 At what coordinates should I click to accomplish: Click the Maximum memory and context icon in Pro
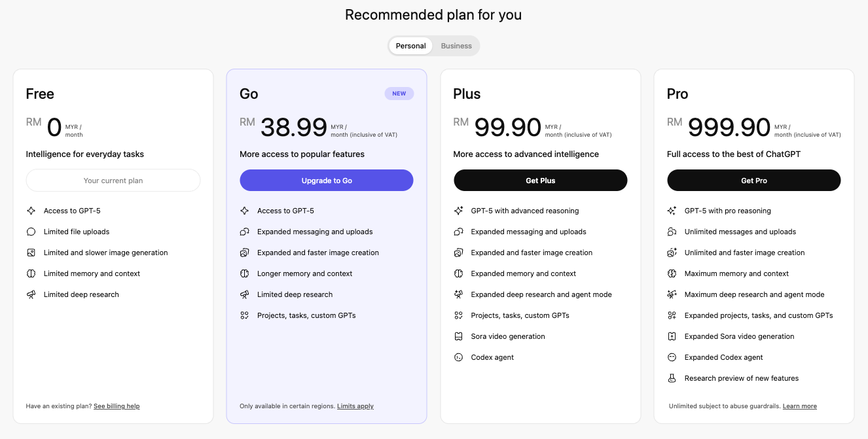tap(672, 273)
